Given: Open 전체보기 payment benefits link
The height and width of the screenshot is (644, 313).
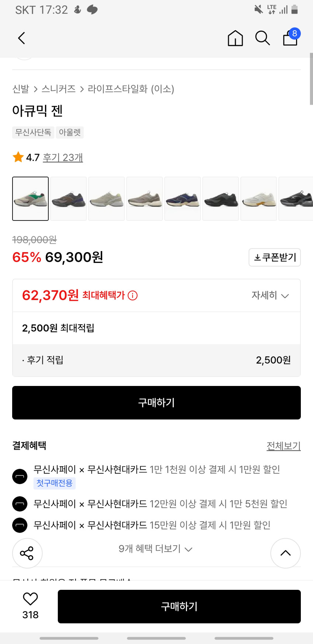Looking at the screenshot, I should pyautogui.click(x=284, y=446).
